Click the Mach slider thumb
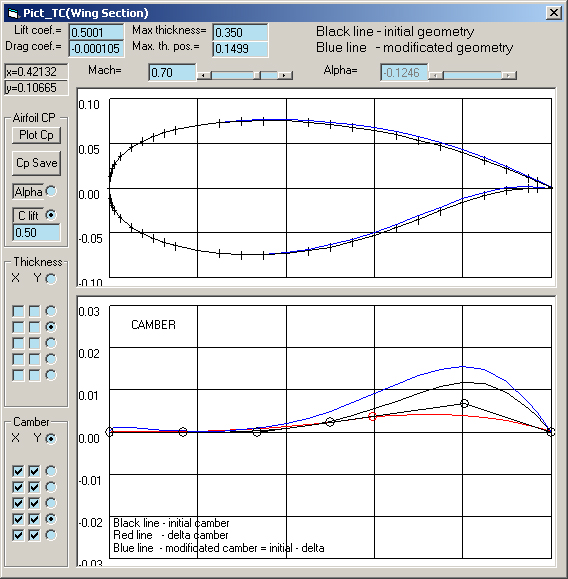Viewport: 568px width, 579px height. tap(257, 75)
